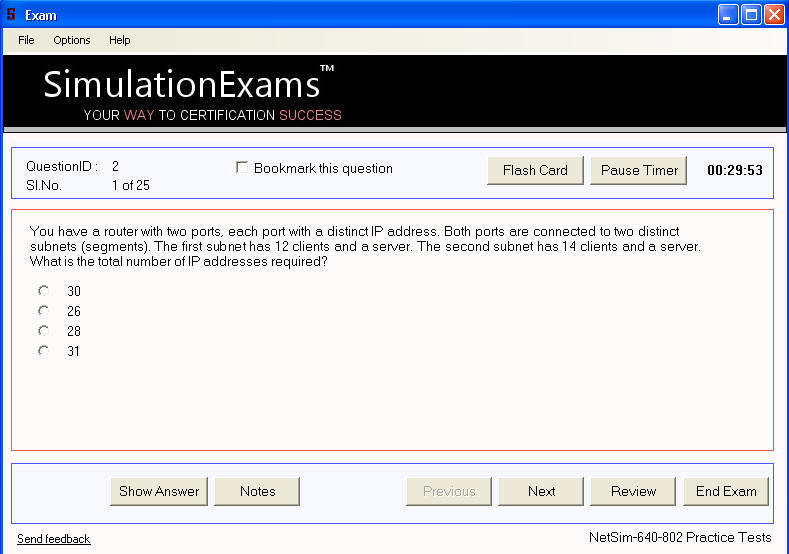The image size is (789, 554).
Task: Click the question text about router ports
Action: pyautogui.click(x=365, y=247)
